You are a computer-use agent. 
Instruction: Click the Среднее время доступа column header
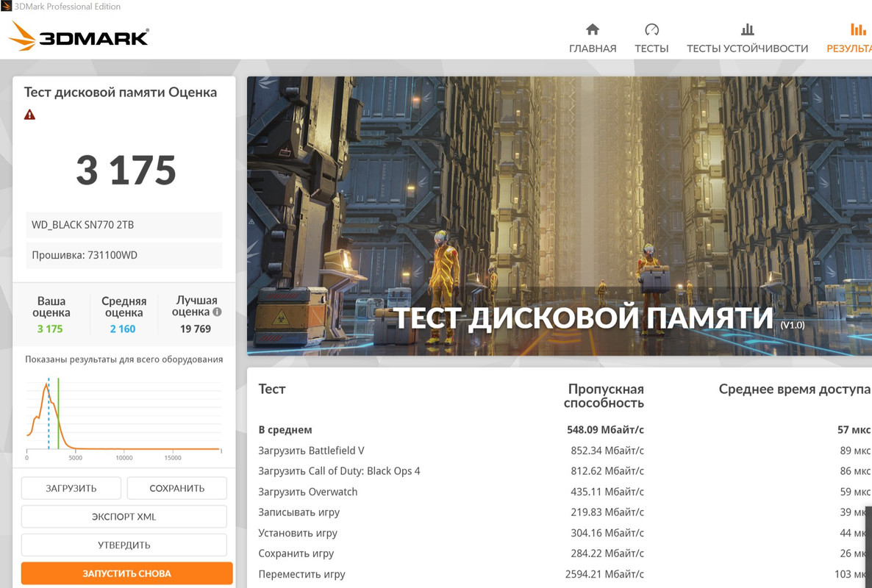coord(795,389)
